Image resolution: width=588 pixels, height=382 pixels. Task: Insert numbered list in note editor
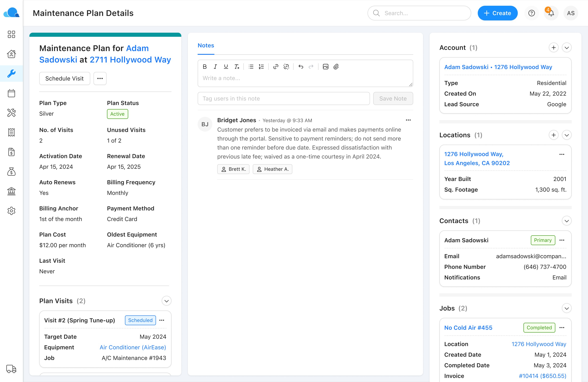point(261,67)
